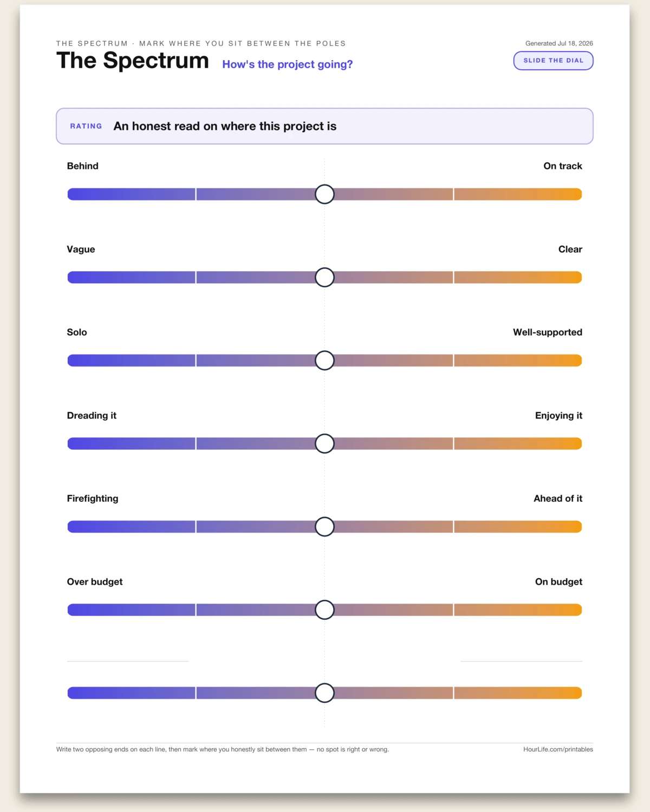Image resolution: width=650 pixels, height=812 pixels.
Task: Click the orange end of Vague–Clear bar
Action: pyautogui.click(x=518, y=277)
